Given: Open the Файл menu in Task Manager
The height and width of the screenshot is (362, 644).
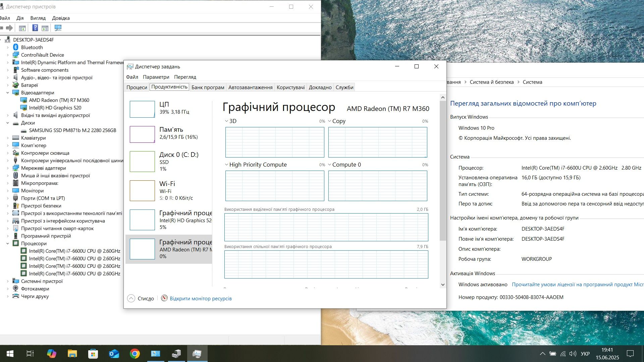Looking at the screenshot, I should (132, 77).
